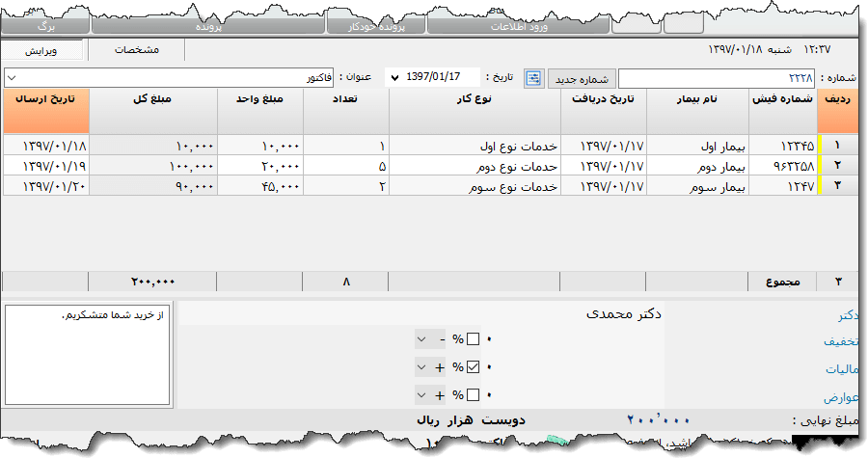Screen dimensions: 868x458
Task: Open the date picker dropdown arrow
Action: pyautogui.click(x=393, y=77)
